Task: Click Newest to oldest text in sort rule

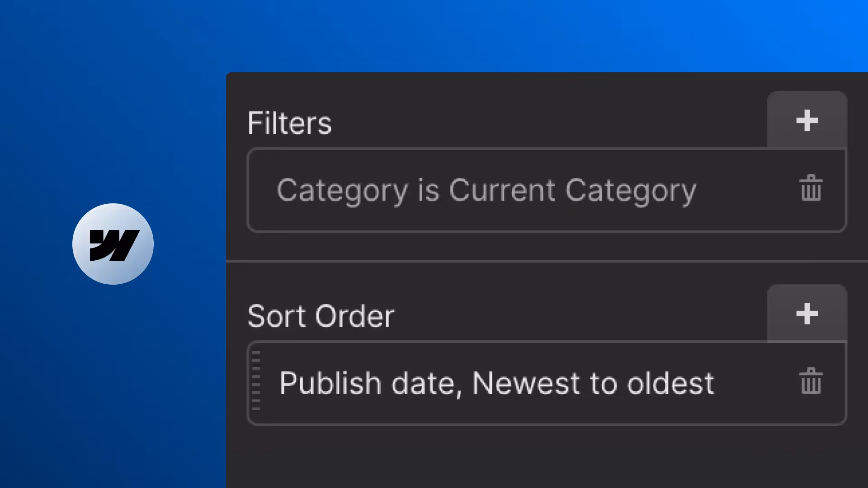Action: pos(593,383)
